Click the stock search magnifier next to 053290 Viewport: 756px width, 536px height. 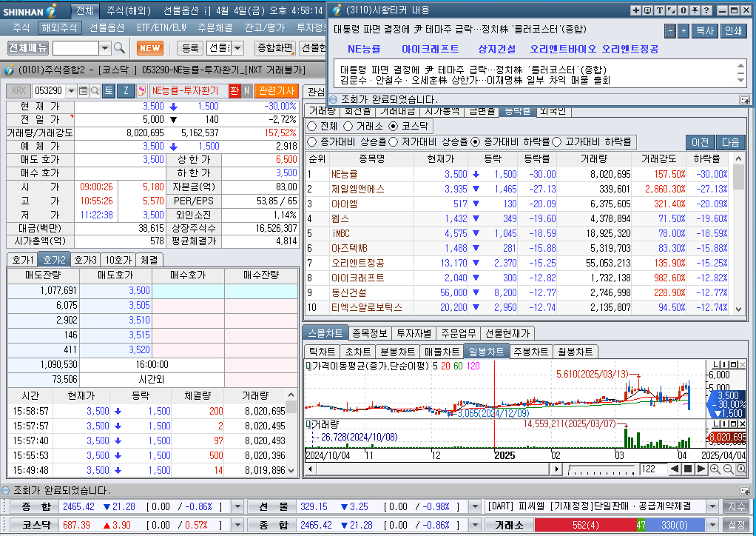point(95,91)
